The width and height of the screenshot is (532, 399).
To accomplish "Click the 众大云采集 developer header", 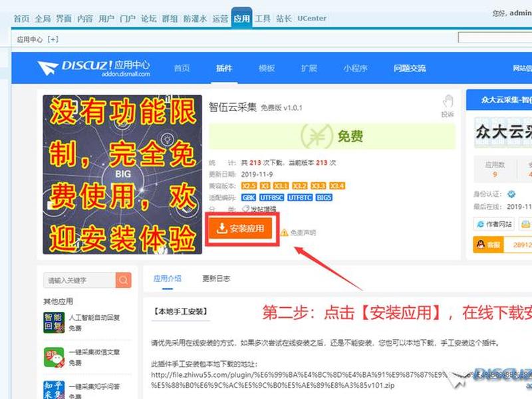I will tap(499, 100).
